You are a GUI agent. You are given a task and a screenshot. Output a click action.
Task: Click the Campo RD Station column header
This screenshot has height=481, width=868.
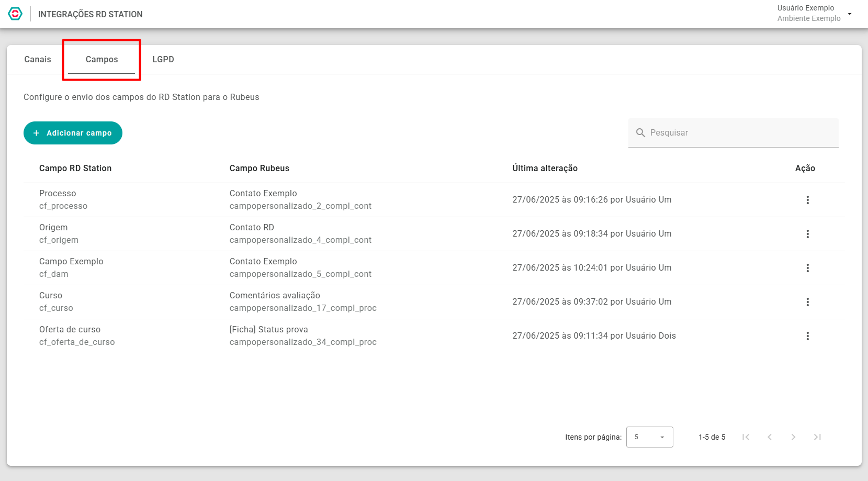[x=75, y=168]
